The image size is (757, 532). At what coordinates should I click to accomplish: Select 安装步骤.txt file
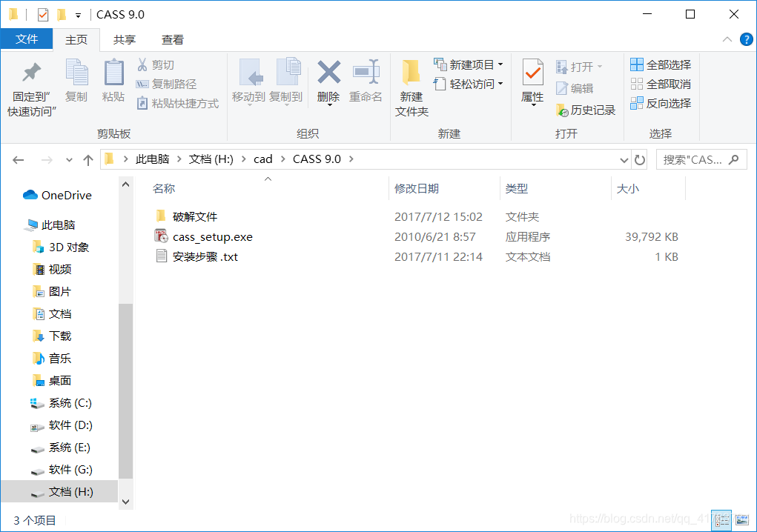pyautogui.click(x=205, y=256)
